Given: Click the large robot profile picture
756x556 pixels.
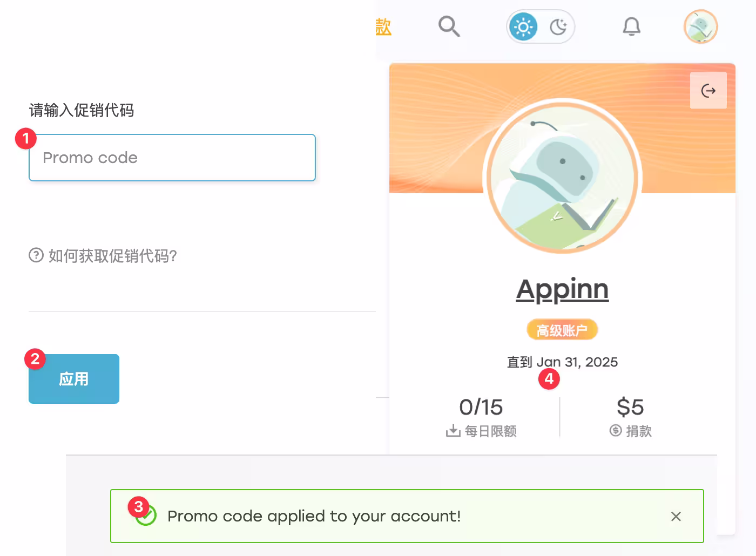Looking at the screenshot, I should (x=562, y=176).
